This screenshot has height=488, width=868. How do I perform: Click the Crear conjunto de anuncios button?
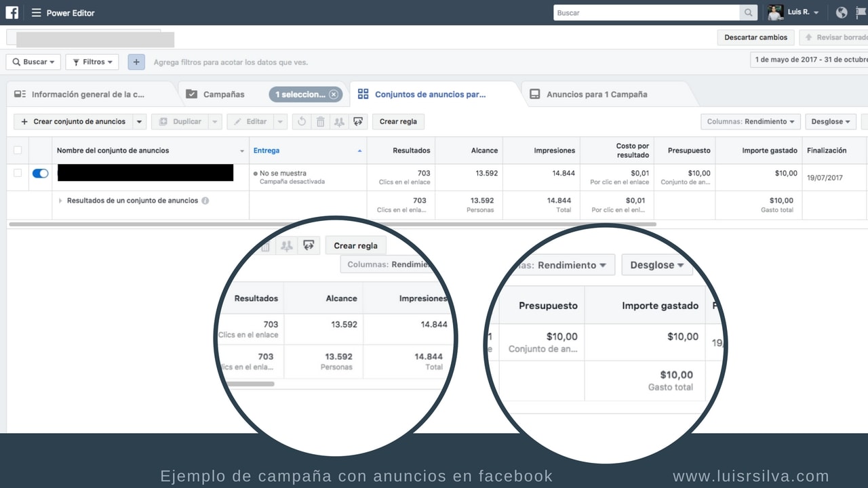click(73, 121)
